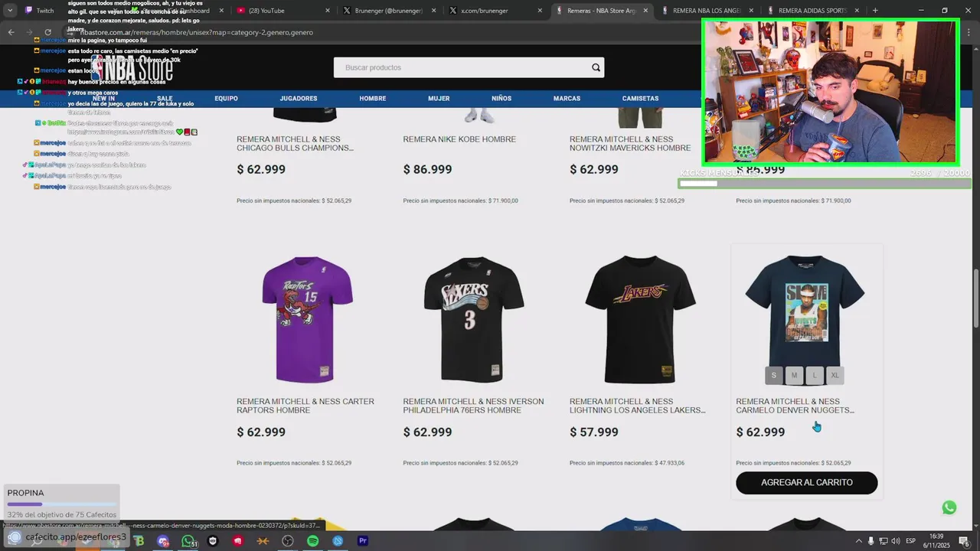Click the Propina Cafecitos progress bar
This screenshot has height=551, width=980.
(x=61, y=504)
